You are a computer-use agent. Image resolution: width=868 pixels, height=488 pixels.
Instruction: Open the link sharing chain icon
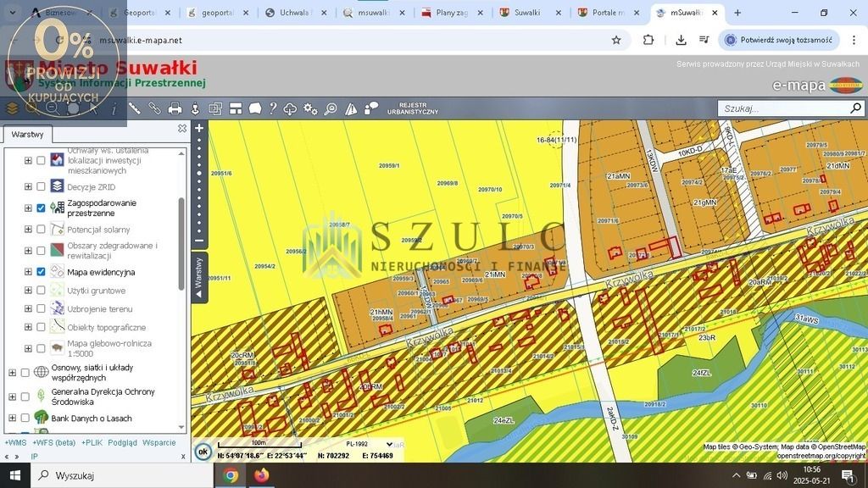pyautogui.click(x=154, y=108)
